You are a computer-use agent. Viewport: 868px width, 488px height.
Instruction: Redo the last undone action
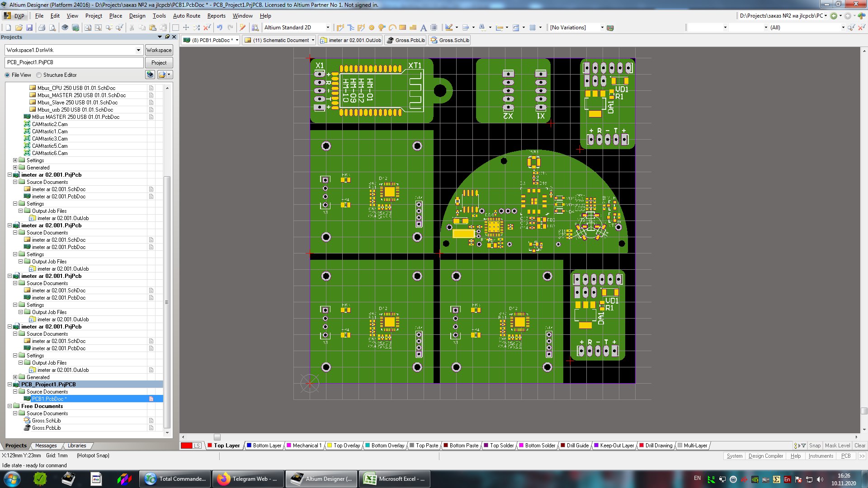pos(230,28)
